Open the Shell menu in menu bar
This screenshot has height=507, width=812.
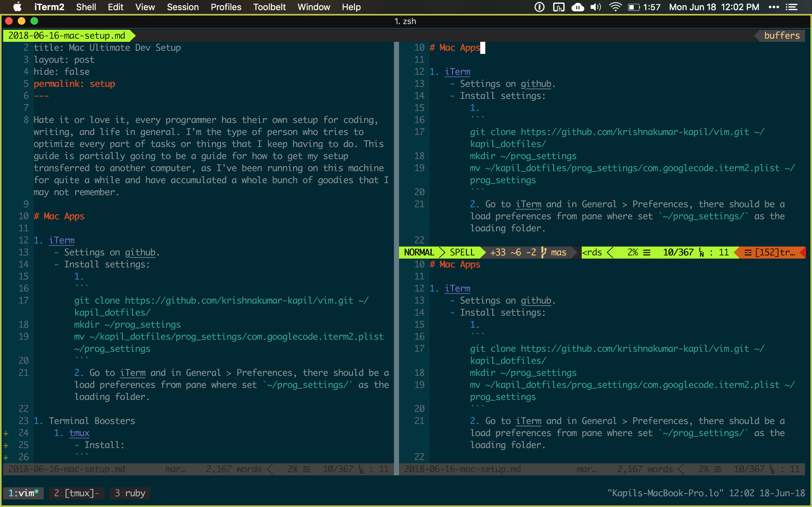point(87,7)
